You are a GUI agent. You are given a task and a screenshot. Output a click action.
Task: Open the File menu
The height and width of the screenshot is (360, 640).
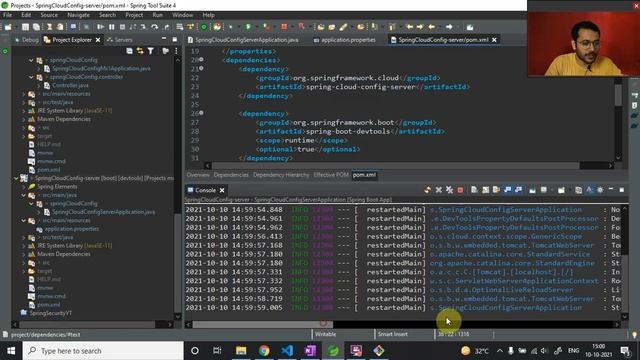coord(7,15)
